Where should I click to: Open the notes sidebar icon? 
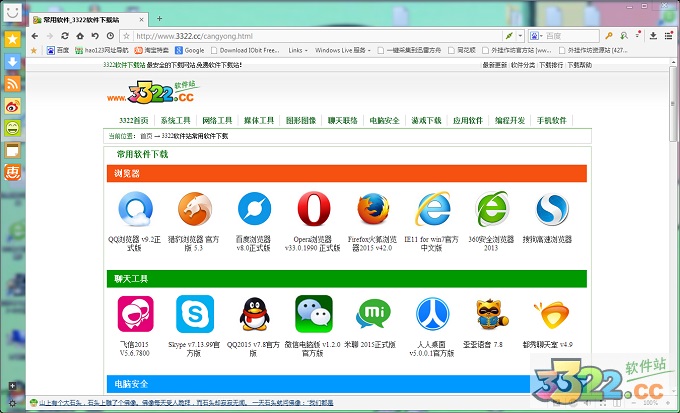[13, 151]
